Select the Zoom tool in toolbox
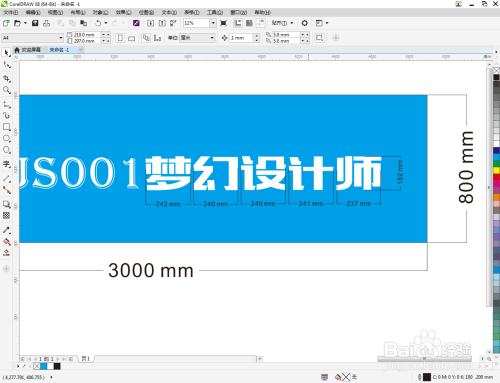The image size is (500, 383). point(6,90)
